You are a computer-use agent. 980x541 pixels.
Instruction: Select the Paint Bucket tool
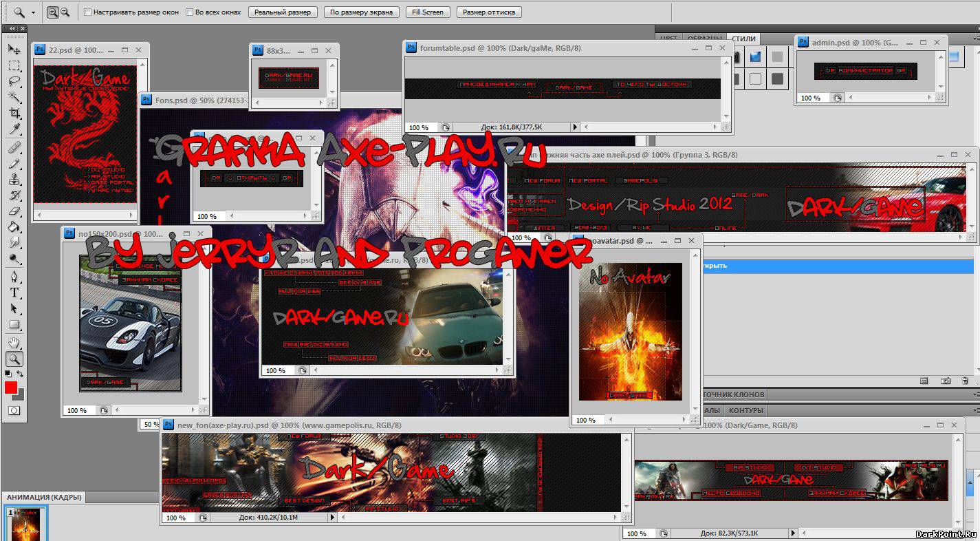(14, 227)
